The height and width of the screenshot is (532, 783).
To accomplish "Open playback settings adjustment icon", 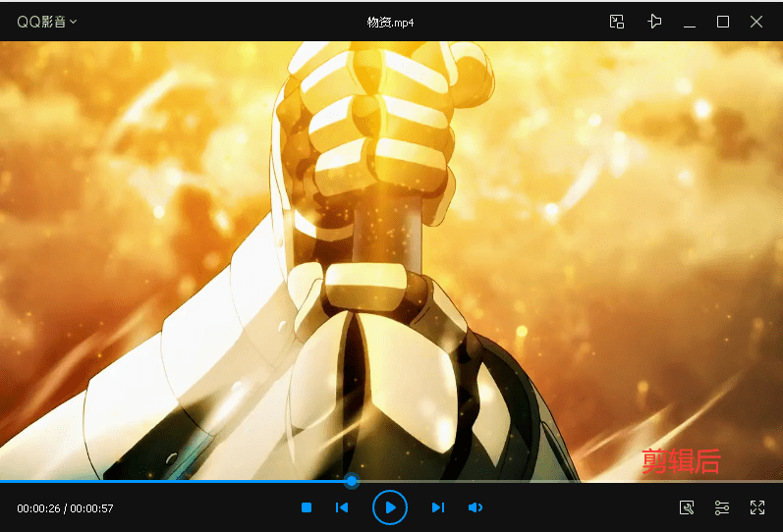I will pos(721,507).
